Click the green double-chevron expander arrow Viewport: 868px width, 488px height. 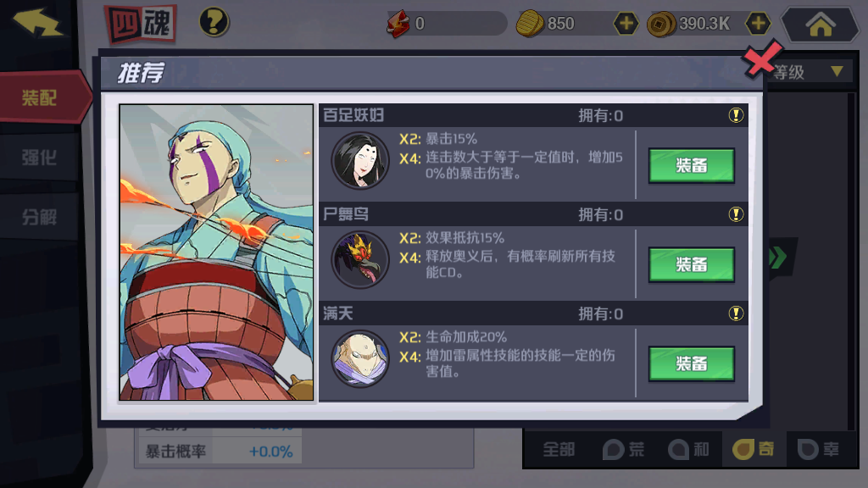coord(778,257)
